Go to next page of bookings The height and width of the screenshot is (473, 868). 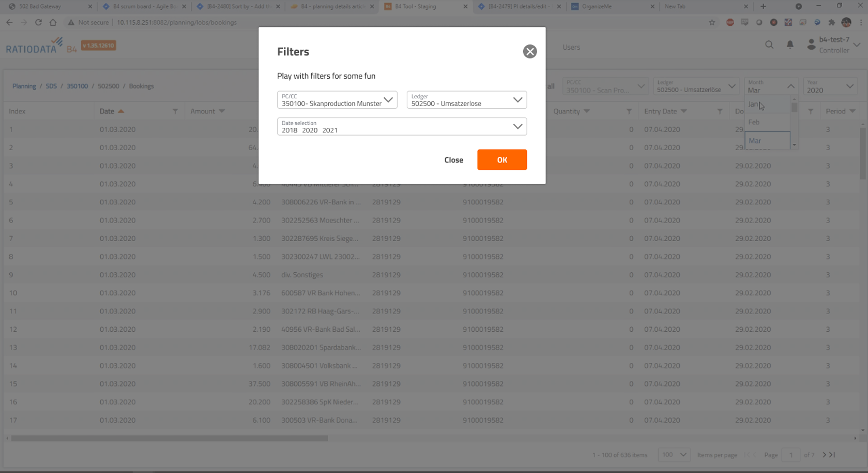pos(824,455)
